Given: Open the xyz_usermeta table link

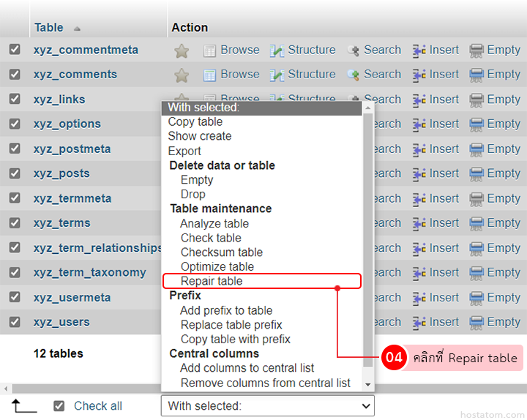Looking at the screenshot, I should click(x=72, y=297).
